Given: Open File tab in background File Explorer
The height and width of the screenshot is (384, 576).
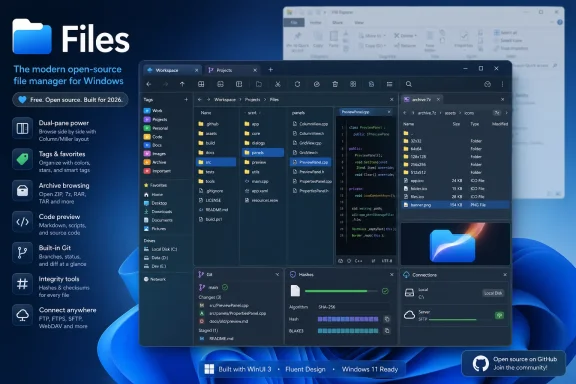Looking at the screenshot, I should [294, 22].
